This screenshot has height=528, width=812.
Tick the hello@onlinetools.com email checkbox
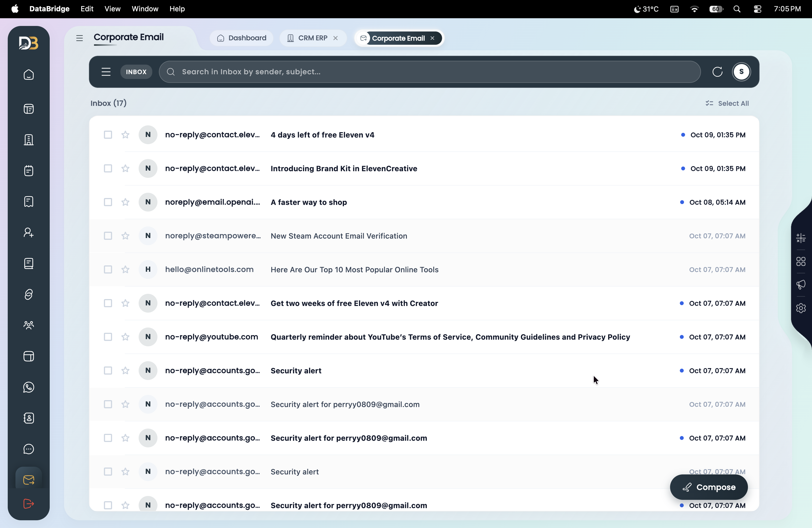click(x=108, y=270)
